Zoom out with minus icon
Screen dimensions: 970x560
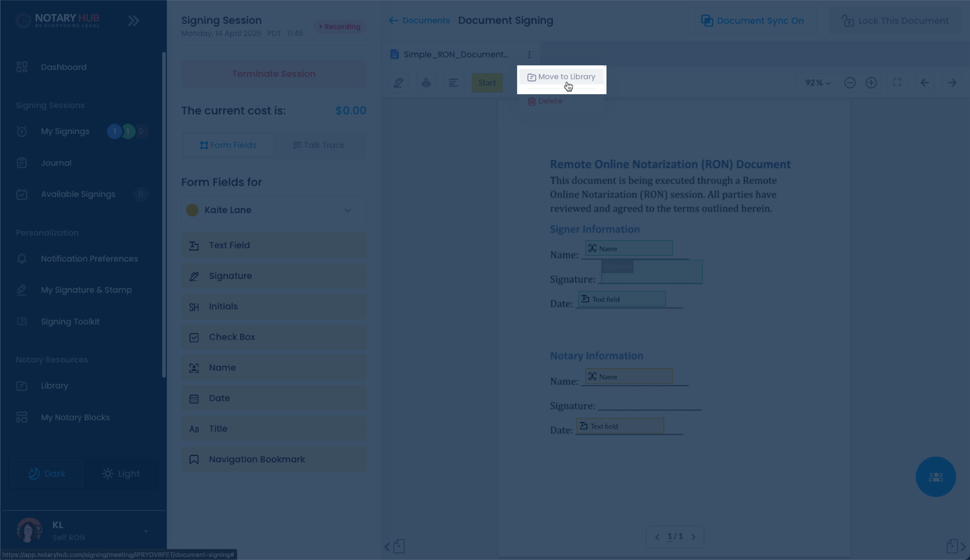click(x=850, y=83)
